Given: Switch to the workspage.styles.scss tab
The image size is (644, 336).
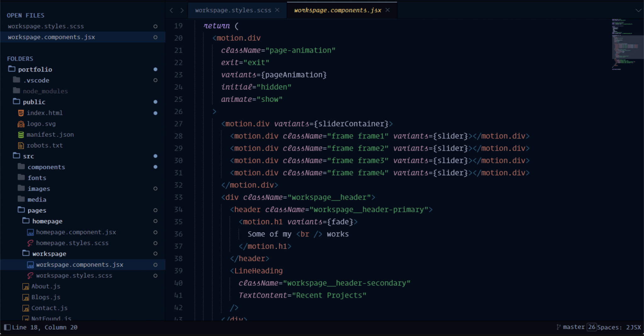Looking at the screenshot, I should [x=233, y=10].
